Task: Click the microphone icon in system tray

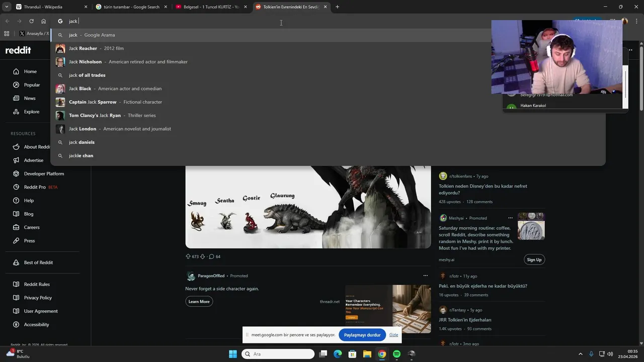Action: (591, 354)
